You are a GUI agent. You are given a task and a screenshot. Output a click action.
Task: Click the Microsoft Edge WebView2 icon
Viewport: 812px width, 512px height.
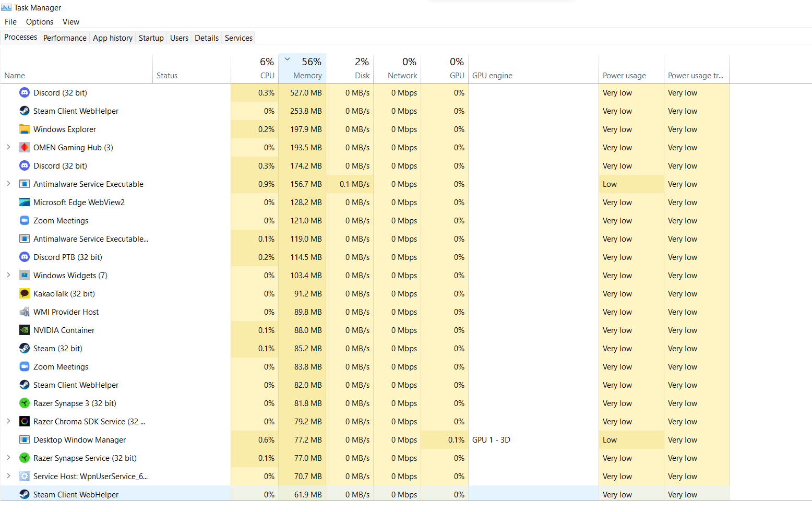click(x=25, y=202)
